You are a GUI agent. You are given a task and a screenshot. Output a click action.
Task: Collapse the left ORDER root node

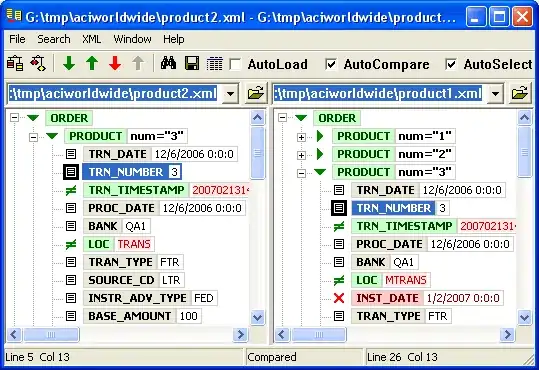coord(14,118)
